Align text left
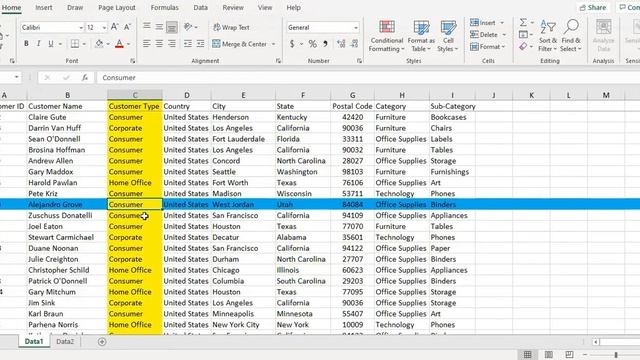The image size is (640, 360). coord(147,44)
